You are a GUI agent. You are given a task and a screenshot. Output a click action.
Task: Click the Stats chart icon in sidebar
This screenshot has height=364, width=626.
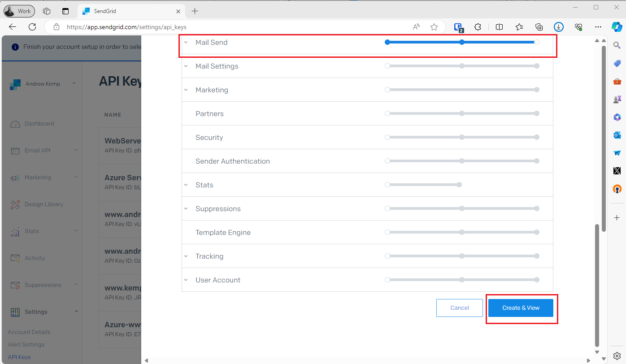[x=15, y=231]
